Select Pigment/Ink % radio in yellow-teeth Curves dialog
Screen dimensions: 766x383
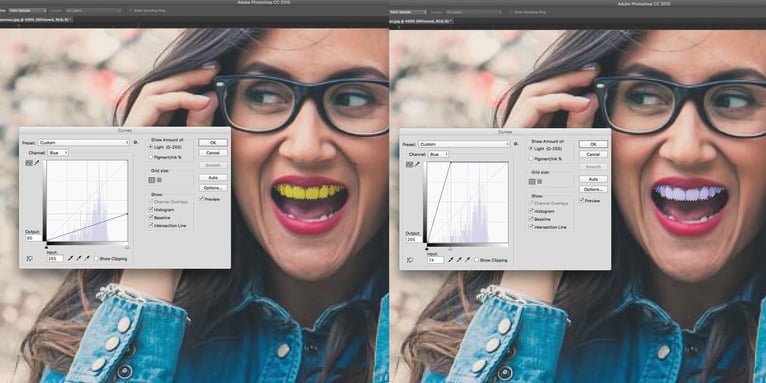[x=150, y=157]
